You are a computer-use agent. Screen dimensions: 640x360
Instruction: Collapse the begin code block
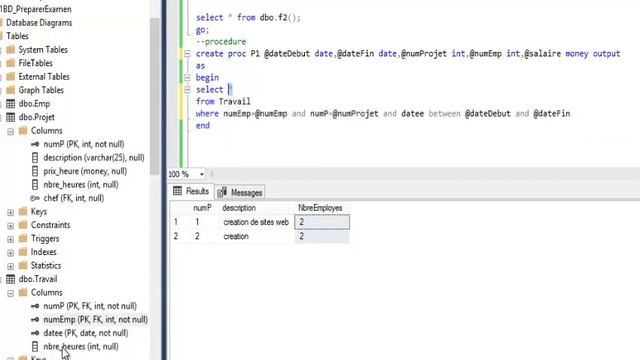click(187, 78)
